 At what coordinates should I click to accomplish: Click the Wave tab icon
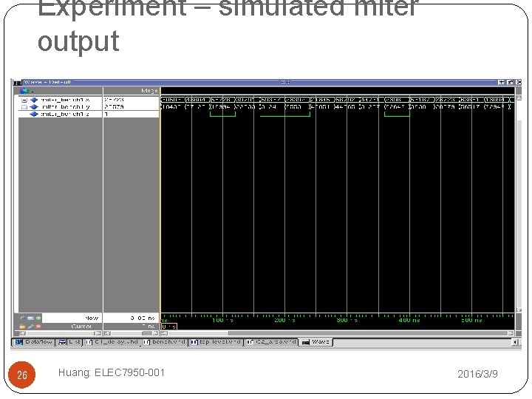tap(305, 342)
